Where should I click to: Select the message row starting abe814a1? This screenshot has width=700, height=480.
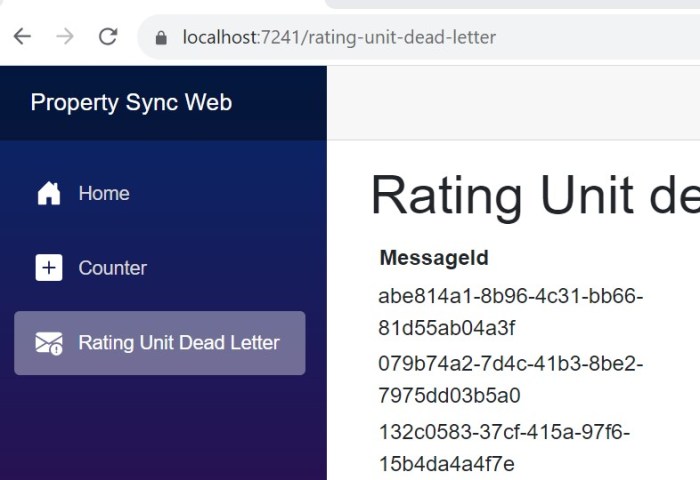click(x=510, y=297)
